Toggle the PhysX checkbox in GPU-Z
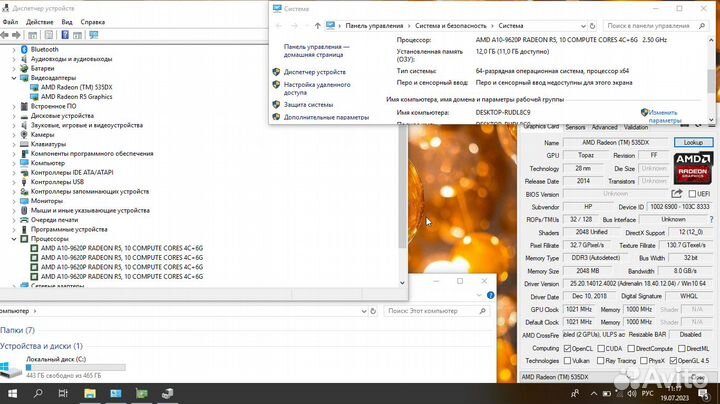Image resolution: width=720 pixels, height=404 pixels. (x=644, y=361)
